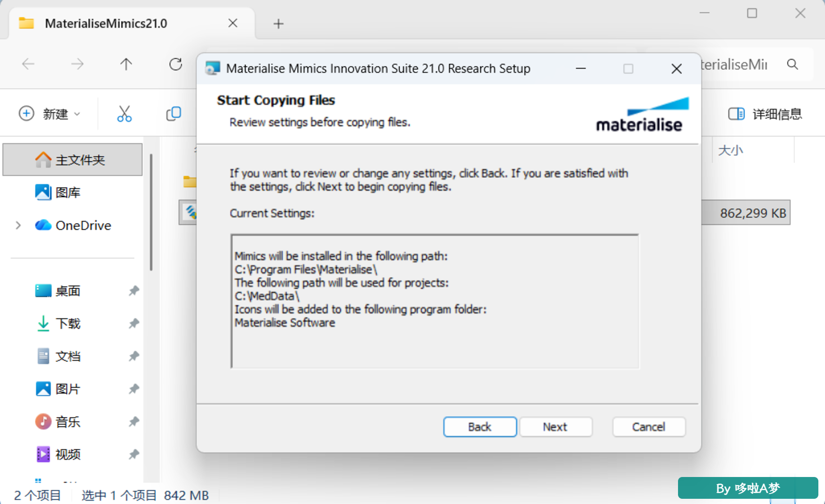Select 主文件夹 in the navigation pane

(73, 160)
